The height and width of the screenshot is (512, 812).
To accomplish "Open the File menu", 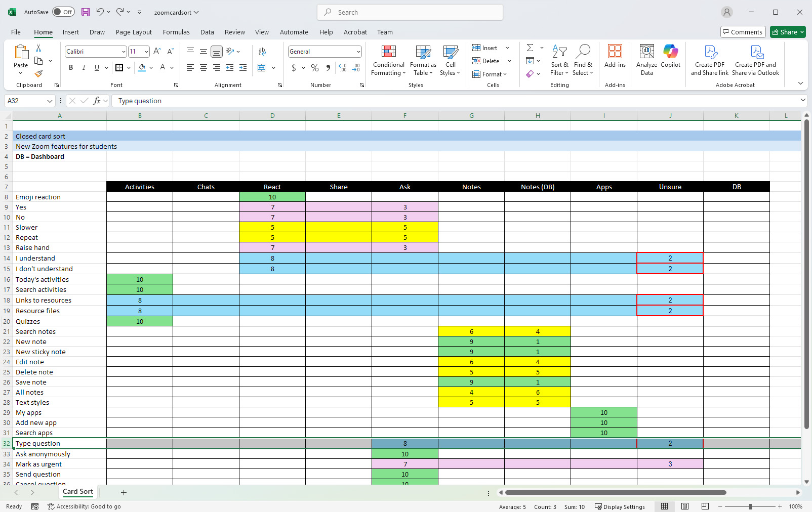I will pos(16,32).
